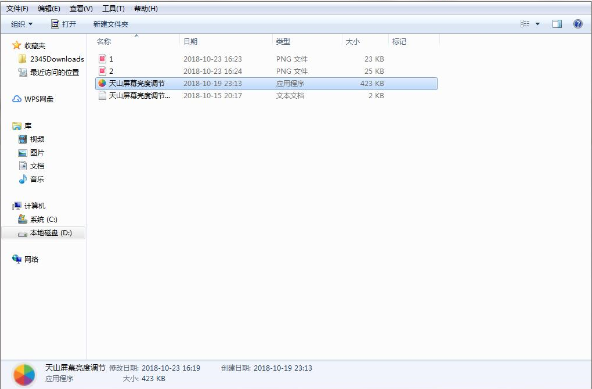This screenshot has width=592, height=389.
Task: Open the help question mark icon
Action: pos(578,24)
